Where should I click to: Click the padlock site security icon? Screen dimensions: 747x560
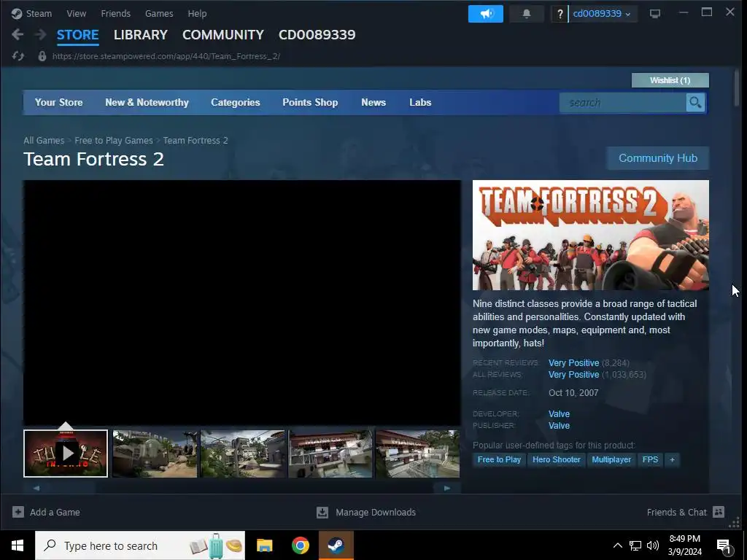[x=42, y=56]
